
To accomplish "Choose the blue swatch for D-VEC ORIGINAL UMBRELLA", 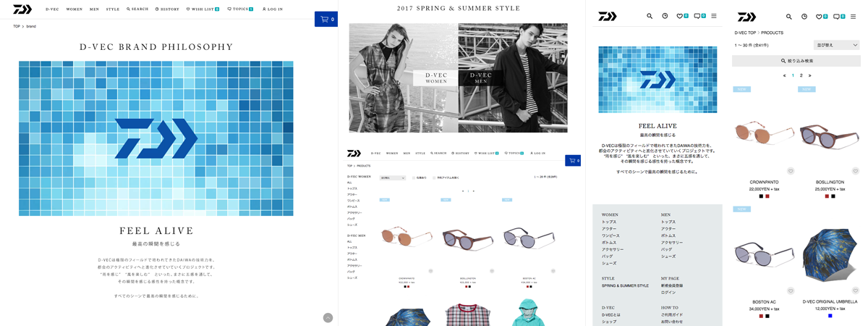I will click(830, 316).
